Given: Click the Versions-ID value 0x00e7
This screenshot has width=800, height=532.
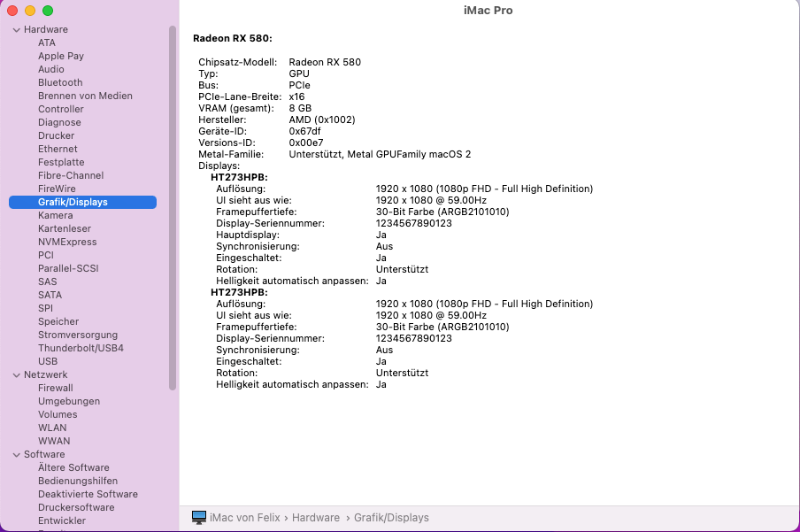Looking at the screenshot, I should click(306, 143).
